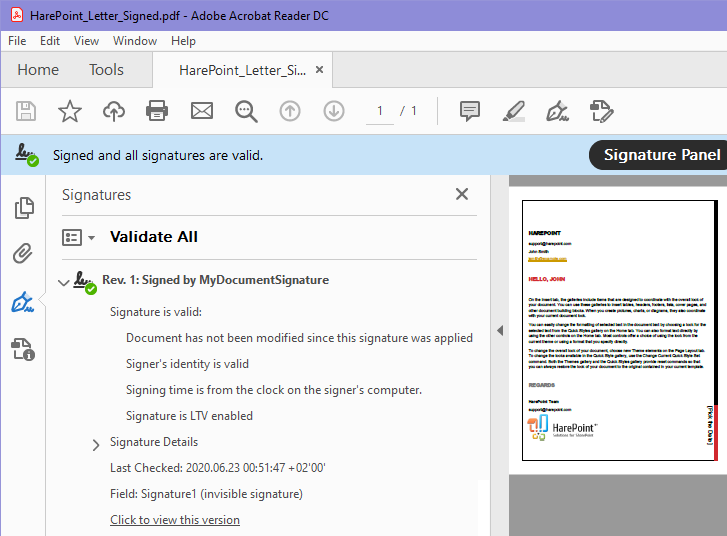Show the Page Thumbnails side panel
Screen dimensions: 727x536
(x=24, y=208)
